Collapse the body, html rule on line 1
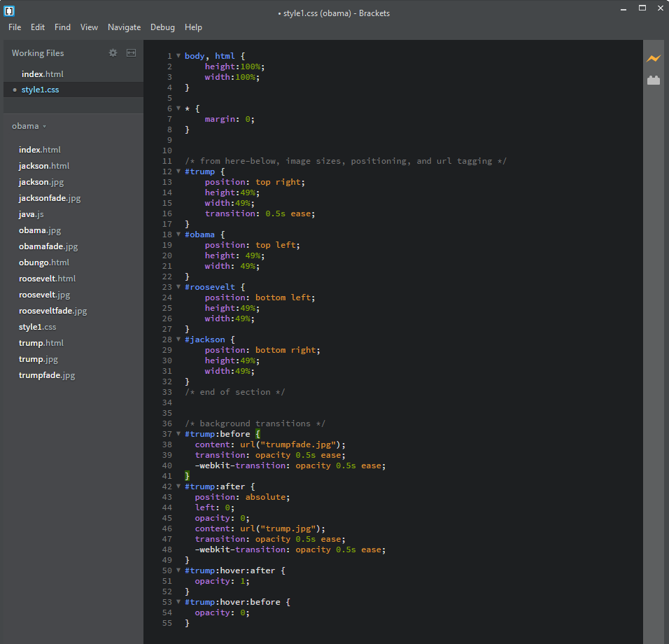 178,55
